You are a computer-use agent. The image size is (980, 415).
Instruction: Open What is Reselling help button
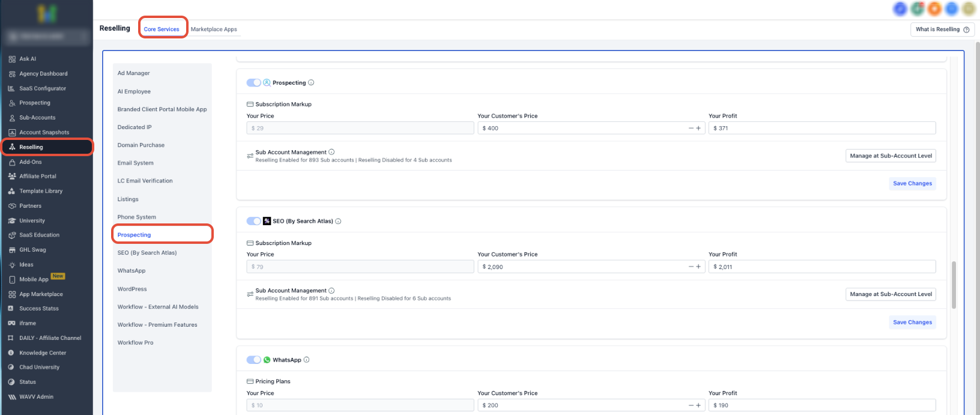(942, 29)
